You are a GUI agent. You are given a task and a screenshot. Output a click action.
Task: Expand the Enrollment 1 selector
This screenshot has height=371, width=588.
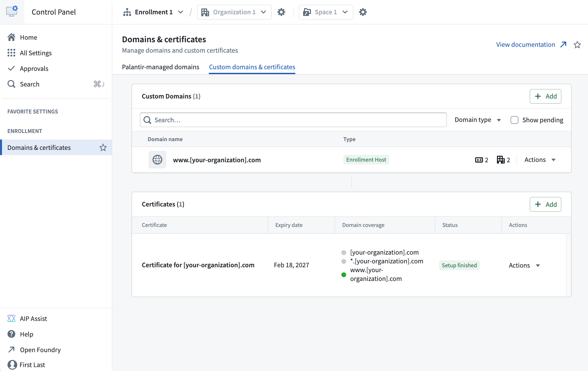153,12
